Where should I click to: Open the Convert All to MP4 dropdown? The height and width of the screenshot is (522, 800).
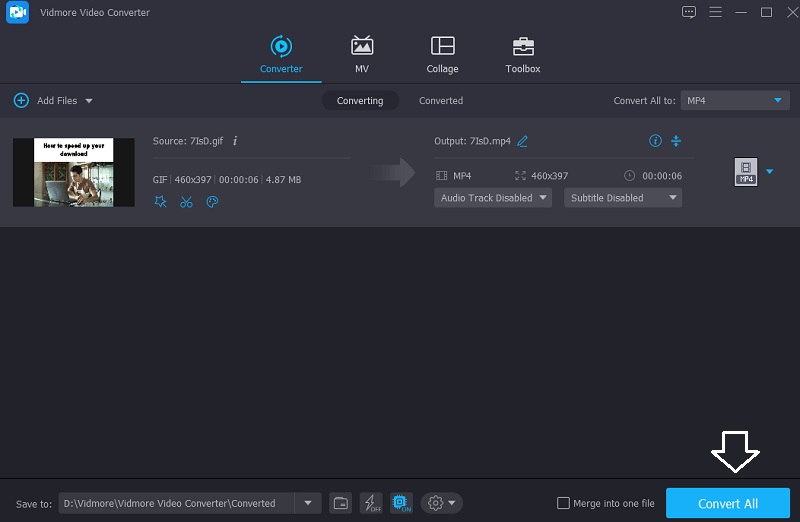735,101
